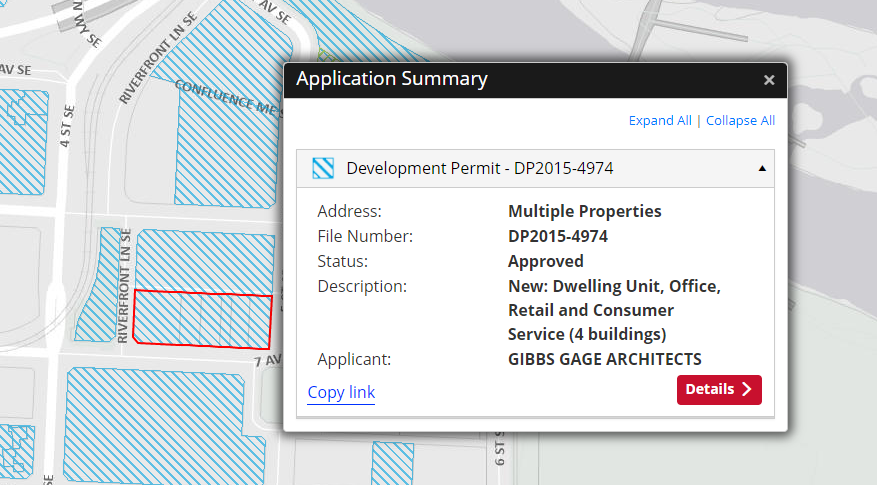Click the GIBBS GAGE ARCHITECTS applicant text

point(605,359)
